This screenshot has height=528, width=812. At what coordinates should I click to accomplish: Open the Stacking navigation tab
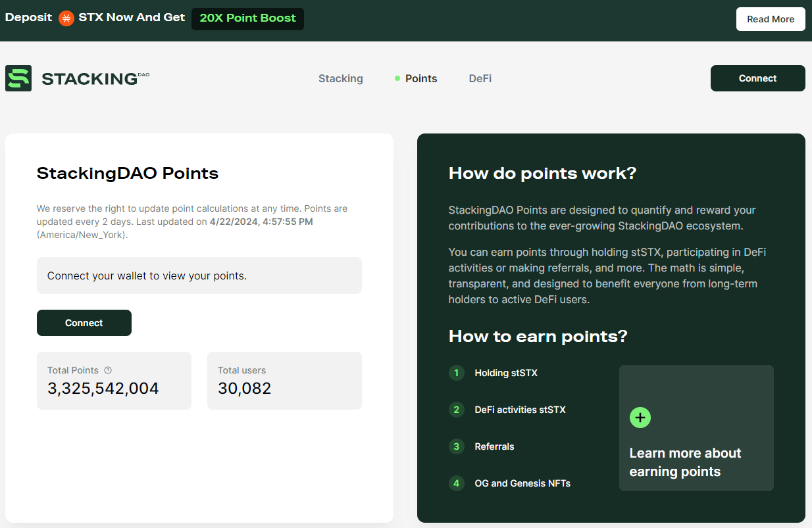(341, 78)
